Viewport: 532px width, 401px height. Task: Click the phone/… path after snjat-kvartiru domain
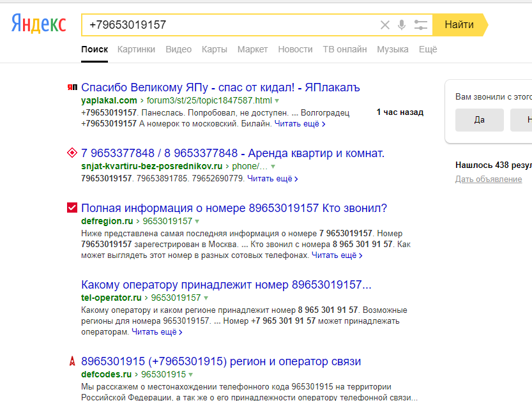[250, 166]
